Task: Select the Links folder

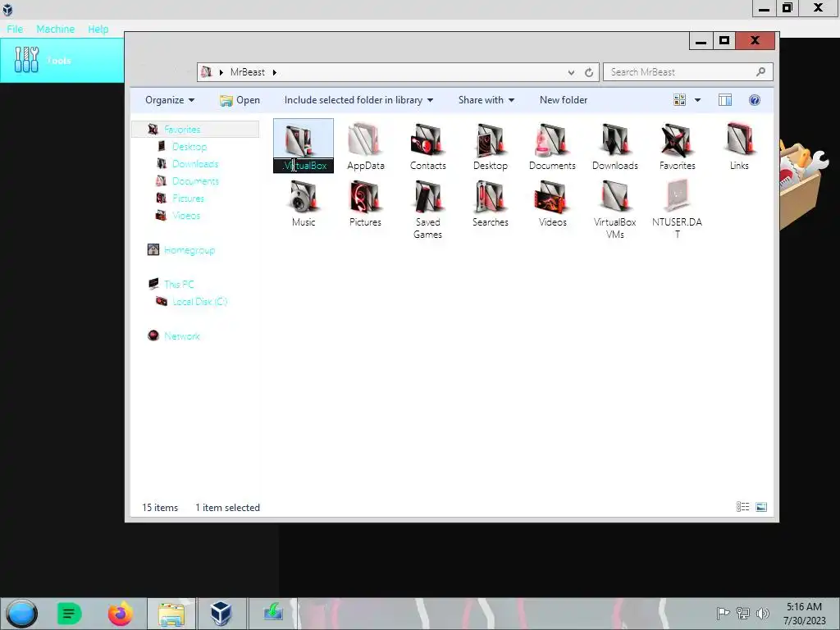Action: (739, 147)
